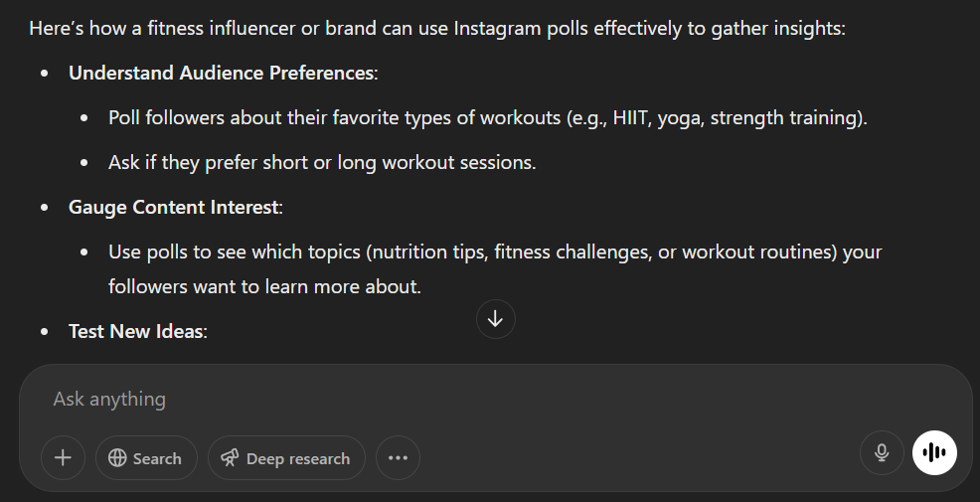Click the microphone dictation icon
This screenshot has width=980, height=502.
click(882, 452)
